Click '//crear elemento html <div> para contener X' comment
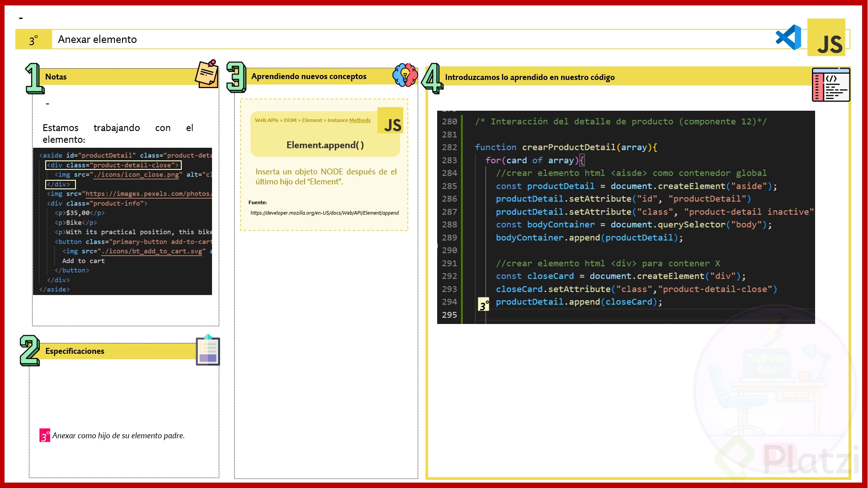Image resolution: width=868 pixels, height=488 pixels. click(608, 263)
